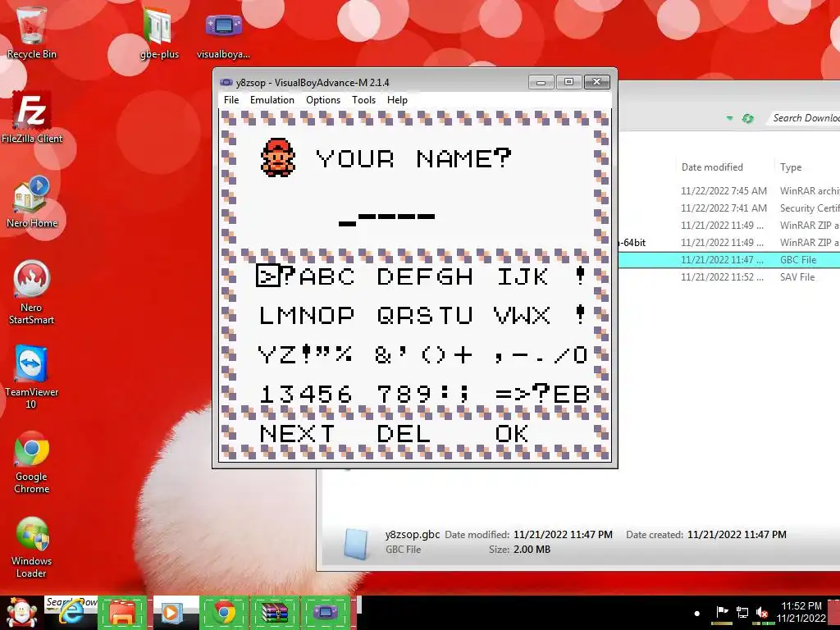The width and height of the screenshot is (840, 630).
Task: Select the visualboya... desktop shortcut
Action: coord(223,33)
